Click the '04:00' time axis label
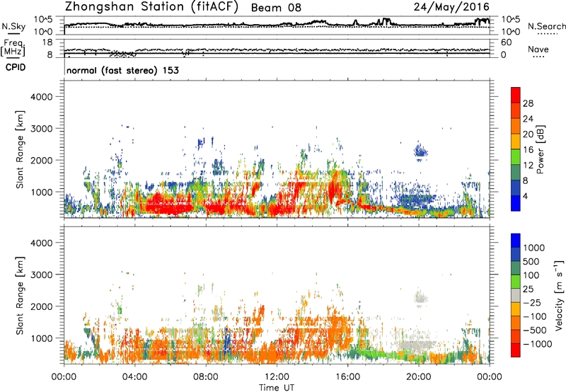 (134, 377)
